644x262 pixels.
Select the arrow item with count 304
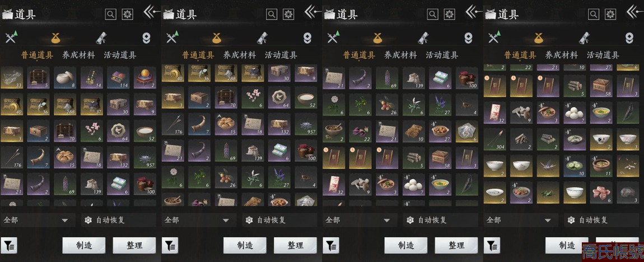494,139
